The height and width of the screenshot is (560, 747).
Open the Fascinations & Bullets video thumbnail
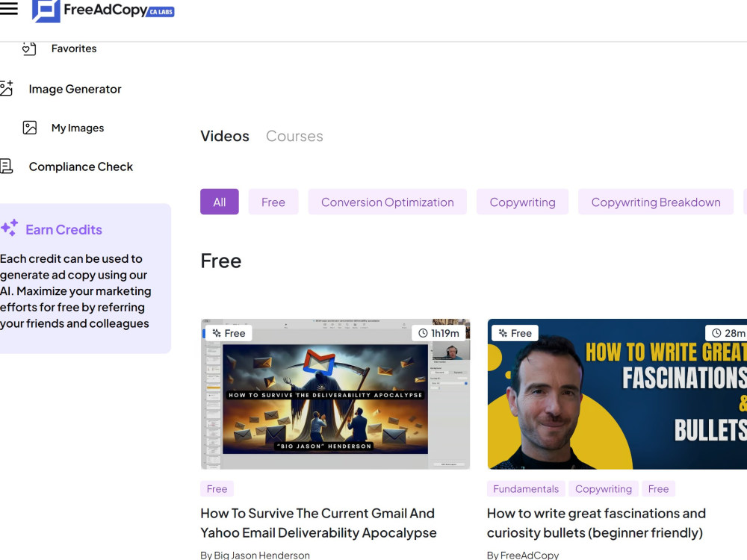click(x=617, y=394)
